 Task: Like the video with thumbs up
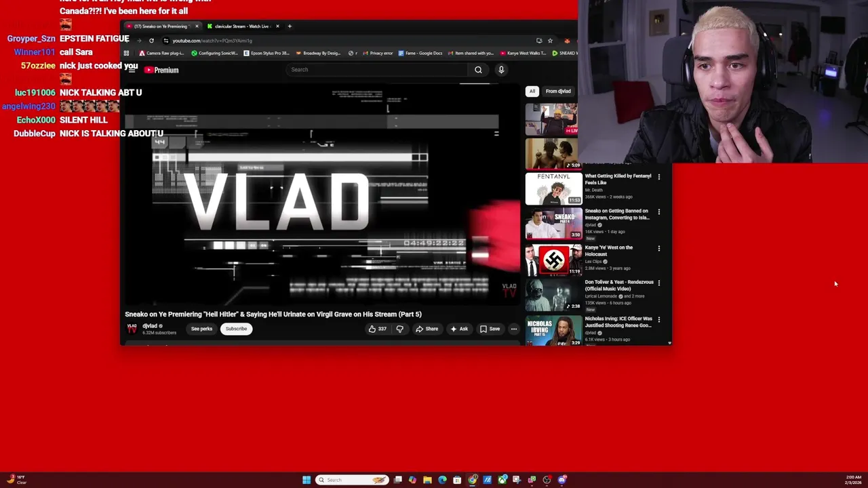[377, 329]
